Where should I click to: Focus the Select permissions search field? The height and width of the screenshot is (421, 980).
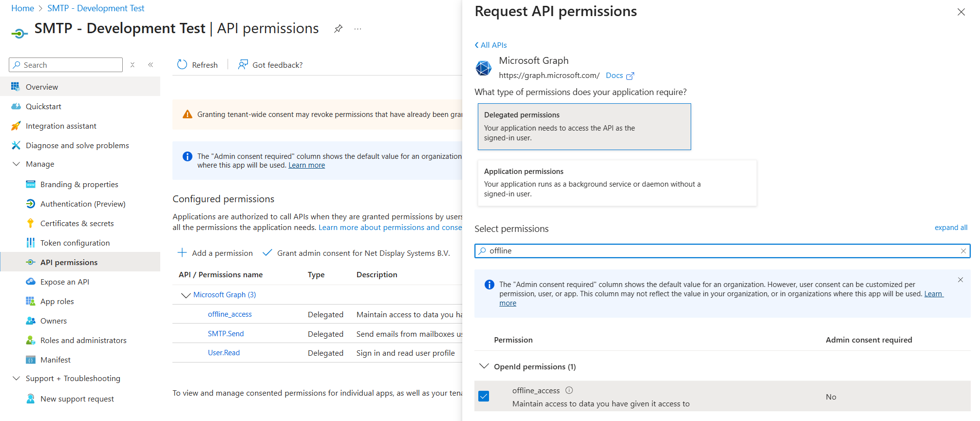(x=722, y=251)
